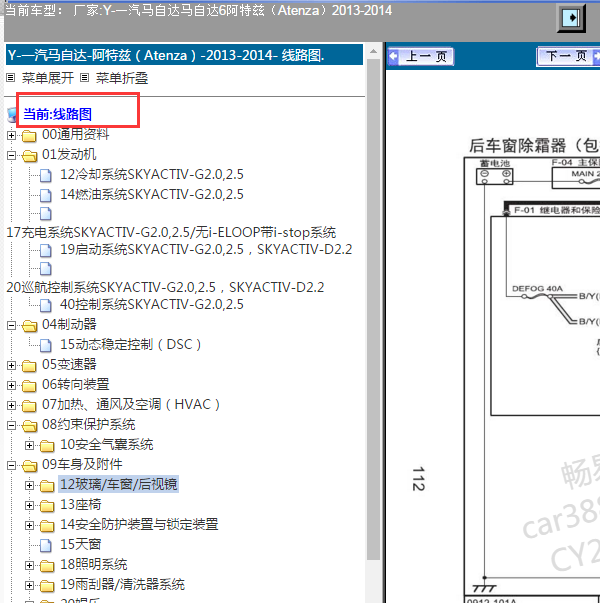Click page icon of 12冷却系统SKYACTIV-G2.0,2.5
Image resolution: width=600 pixels, height=603 pixels.
(x=46, y=175)
